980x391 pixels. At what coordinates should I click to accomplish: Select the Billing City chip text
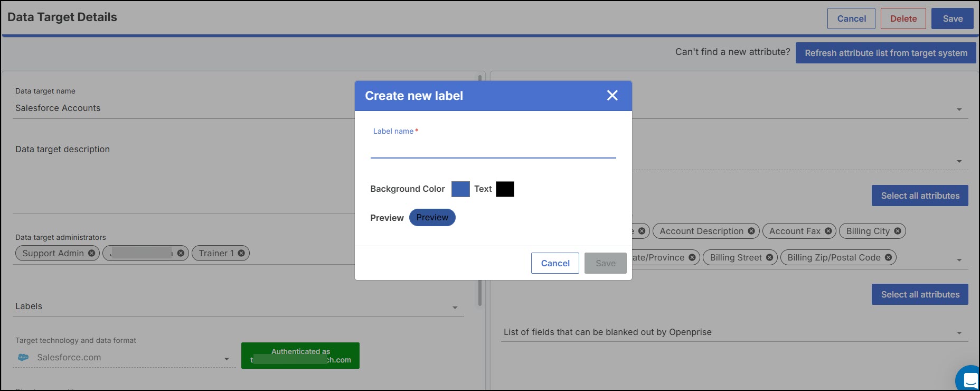[x=868, y=231]
